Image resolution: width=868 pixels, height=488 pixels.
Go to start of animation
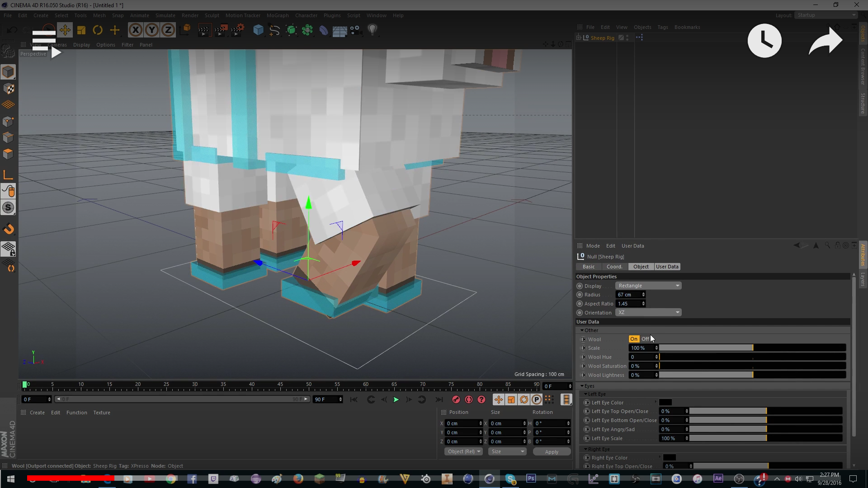(354, 399)
